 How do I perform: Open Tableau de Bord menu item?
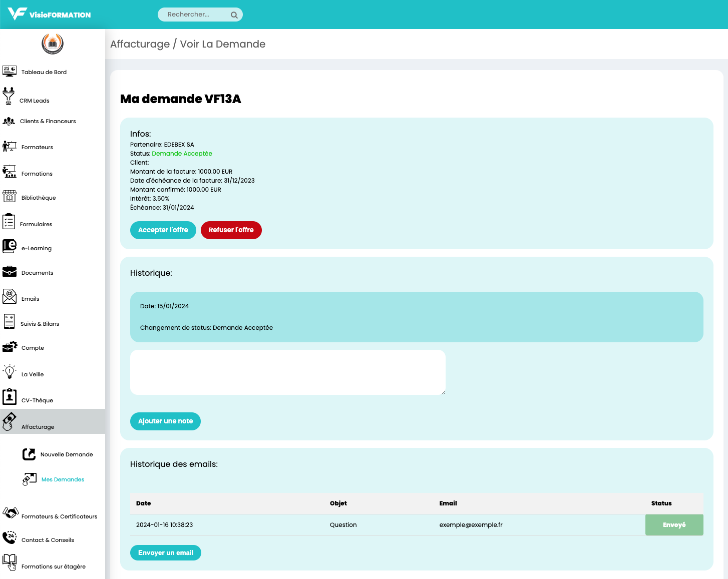[44, 72]
